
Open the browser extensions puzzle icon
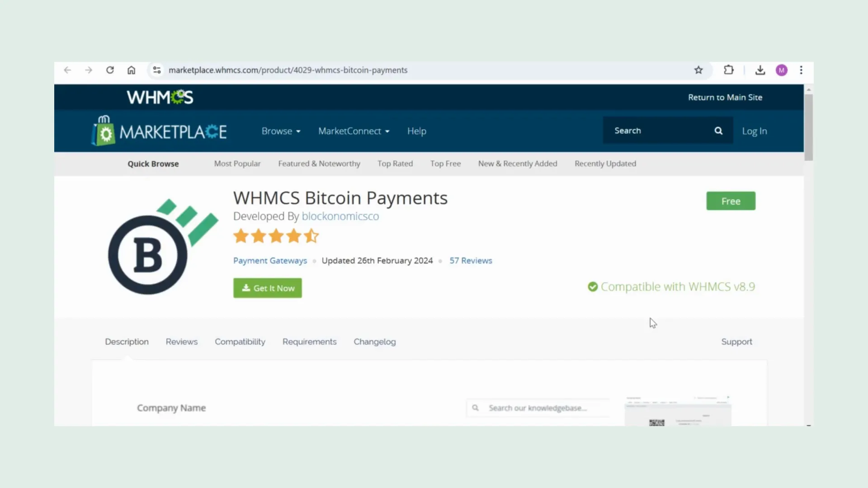point(728,70)
